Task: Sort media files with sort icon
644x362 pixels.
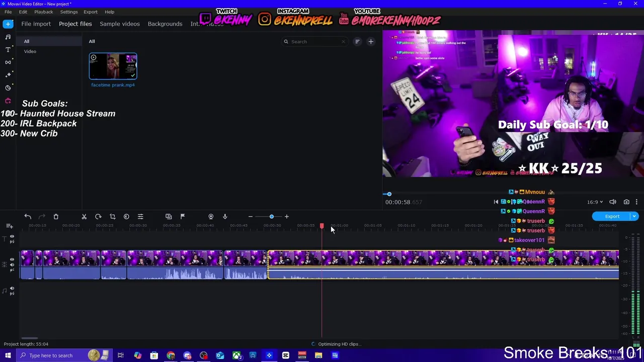Action: pos(357,42)
